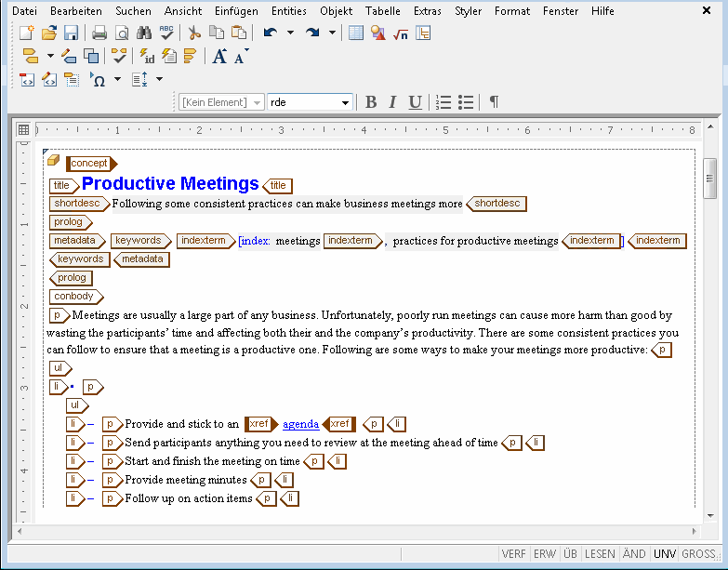
Task: Open the Styler menu
Action: click(x=468, y=10)
